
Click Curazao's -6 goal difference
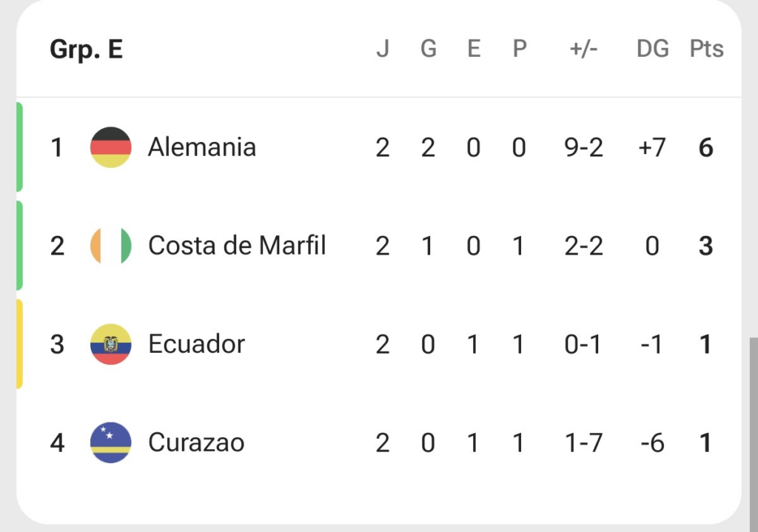652,443
